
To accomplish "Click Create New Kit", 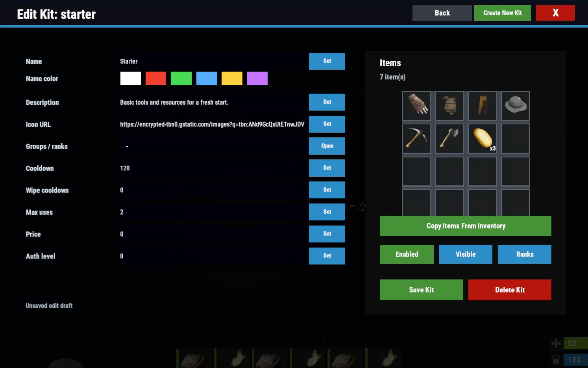I will point(503,13).
